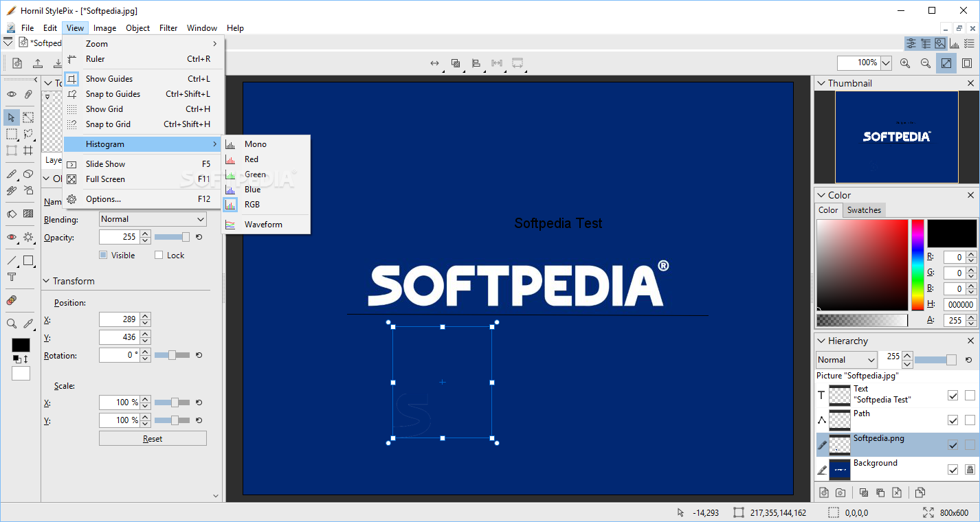Viewport: 980px width, 522px height.
Task: Open the Blending mode dropdown
Action: (153, 219)
